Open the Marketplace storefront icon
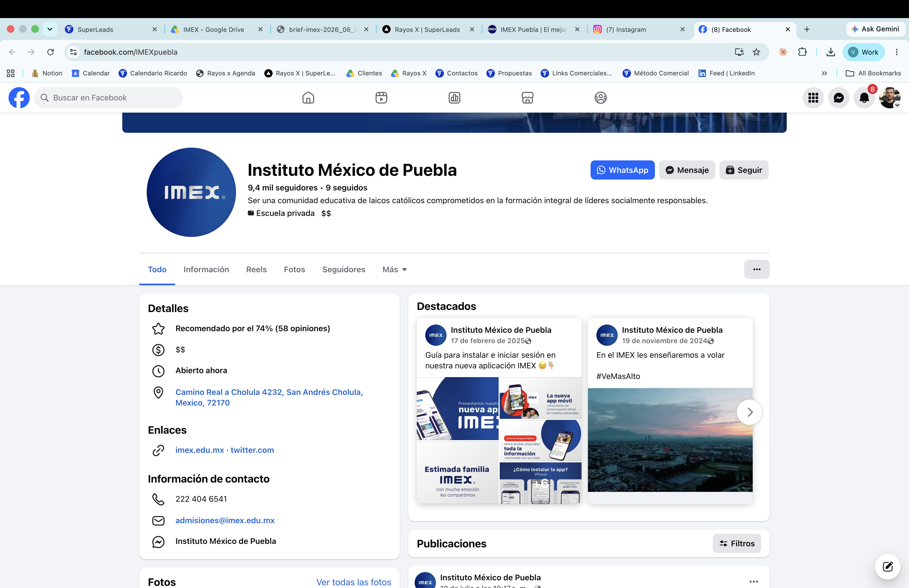Screen dimensions: 909x588 point(527,98)
